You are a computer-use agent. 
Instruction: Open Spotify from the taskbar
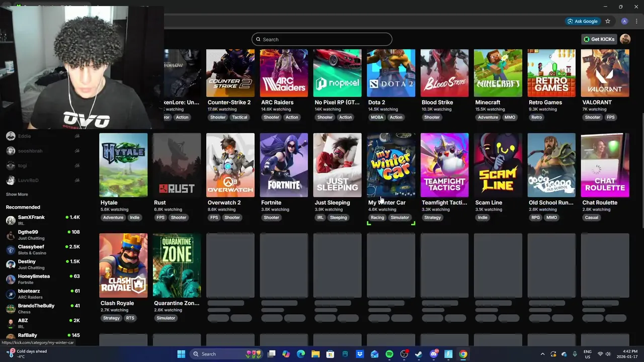coord(389,354)
